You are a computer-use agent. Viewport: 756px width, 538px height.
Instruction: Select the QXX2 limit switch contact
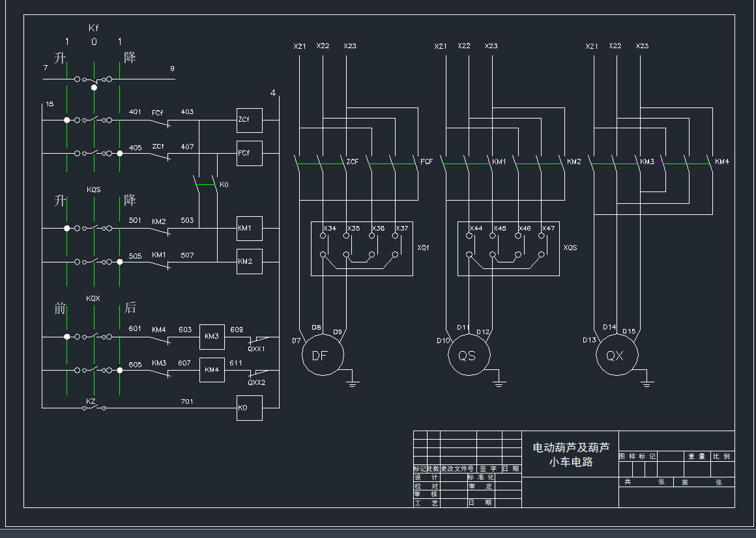(258, 373)
